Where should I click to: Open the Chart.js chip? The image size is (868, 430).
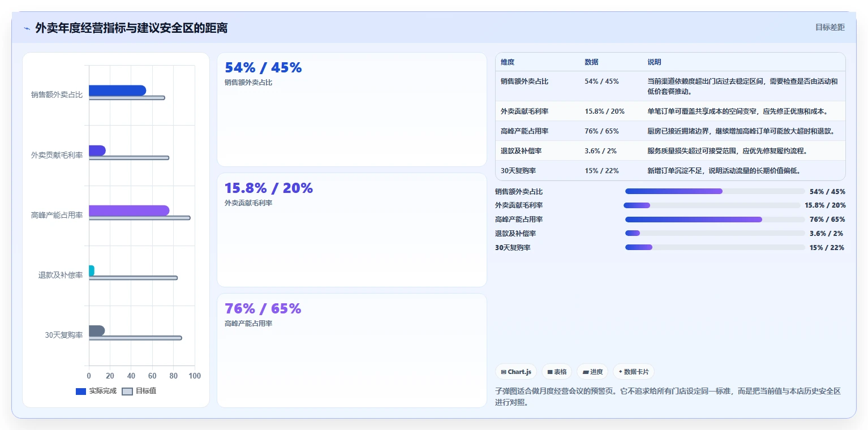coord(516,372)
